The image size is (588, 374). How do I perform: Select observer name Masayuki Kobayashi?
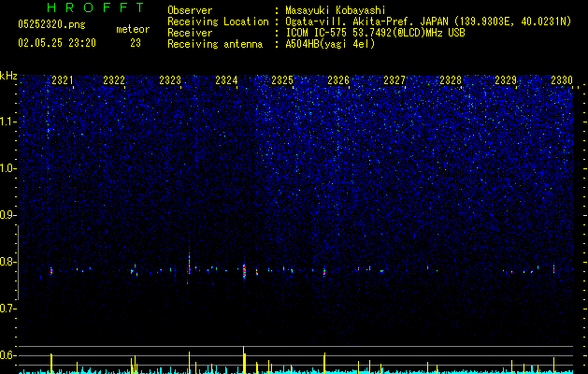[336, 10]
